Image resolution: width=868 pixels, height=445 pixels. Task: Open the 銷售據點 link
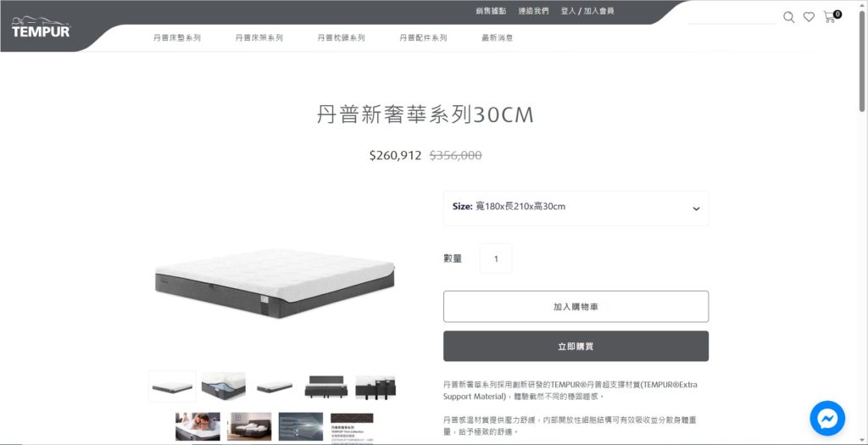click(491, 11)
